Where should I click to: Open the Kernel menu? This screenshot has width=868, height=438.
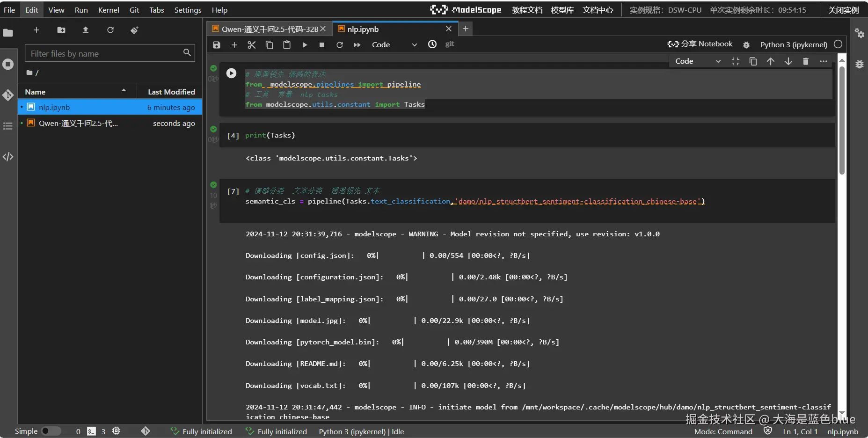point(108,10)
